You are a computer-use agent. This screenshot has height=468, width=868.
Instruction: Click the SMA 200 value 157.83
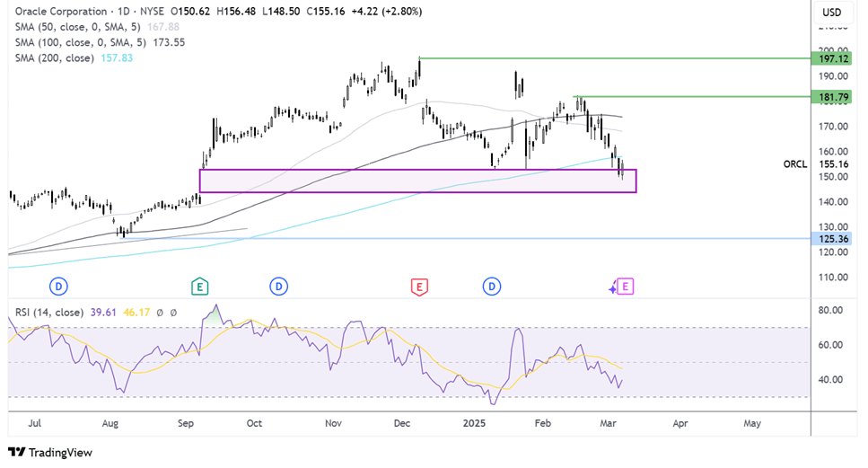(117, 57)
